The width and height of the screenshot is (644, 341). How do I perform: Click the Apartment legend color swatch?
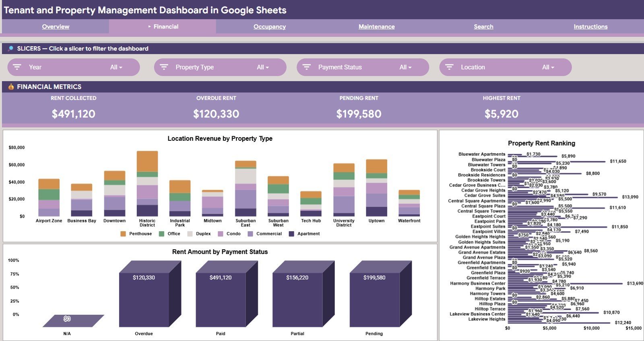(291, 234)
